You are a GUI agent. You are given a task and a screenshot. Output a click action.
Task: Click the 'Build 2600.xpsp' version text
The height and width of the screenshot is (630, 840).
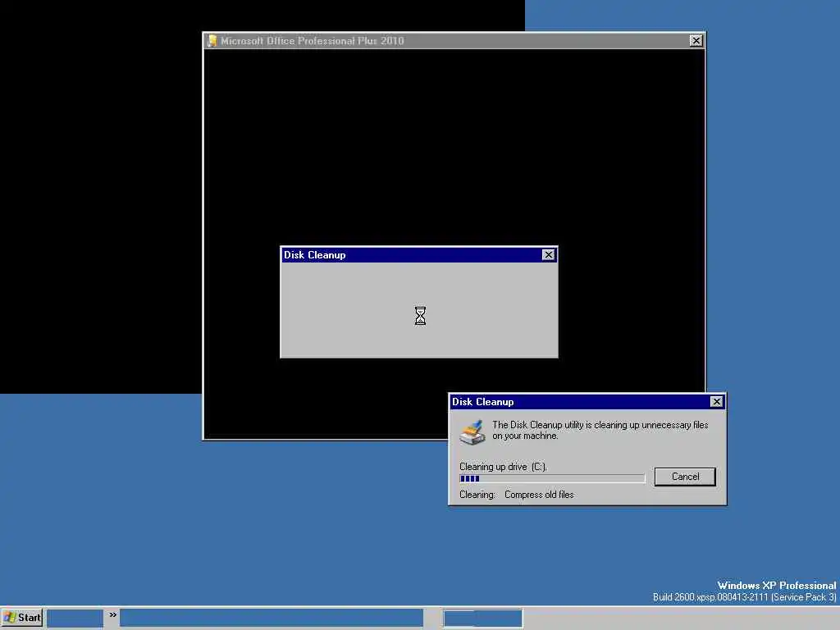tap(744, 597)
